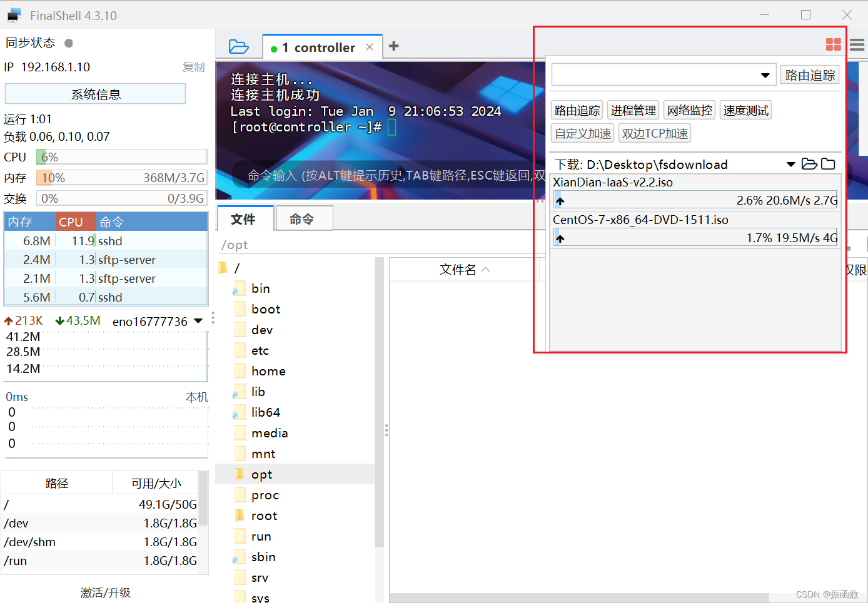Select the proc folder
This screenshot has height=605, width=868.
coord(265,495)
